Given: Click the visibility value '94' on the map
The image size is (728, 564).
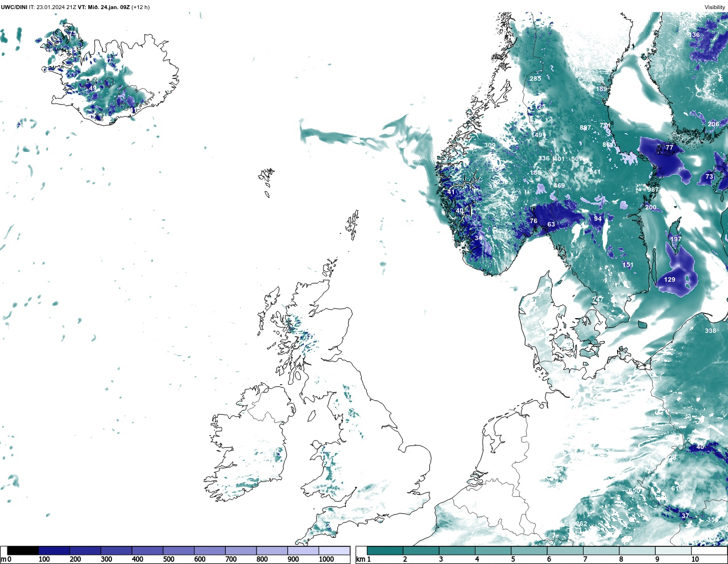Looking at the screenshot, I should (598, 219).
